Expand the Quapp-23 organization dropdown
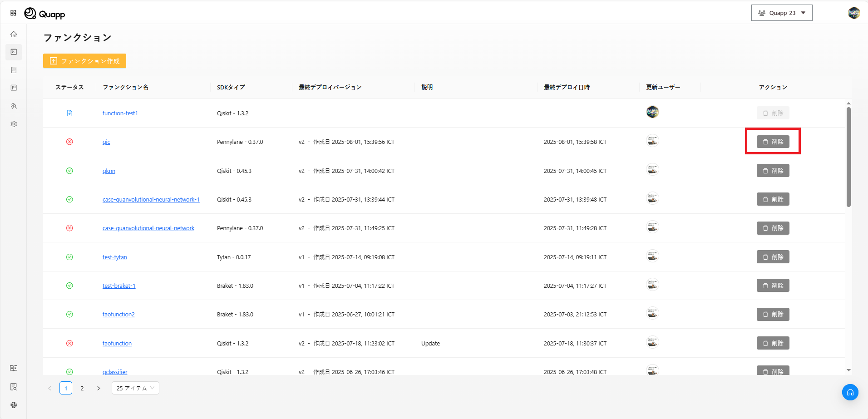The height and width of the screenshot is (419, 868). tap(781, 13)
